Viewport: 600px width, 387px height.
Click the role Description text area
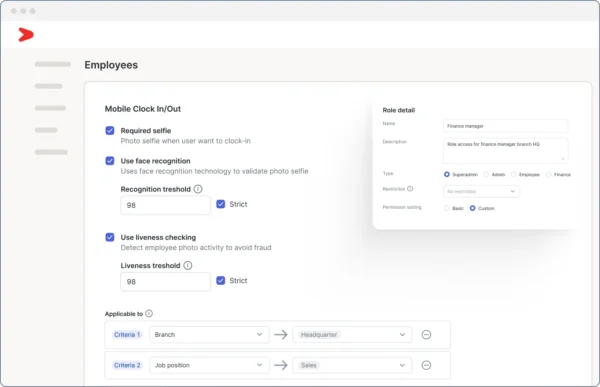coord(505,150)
